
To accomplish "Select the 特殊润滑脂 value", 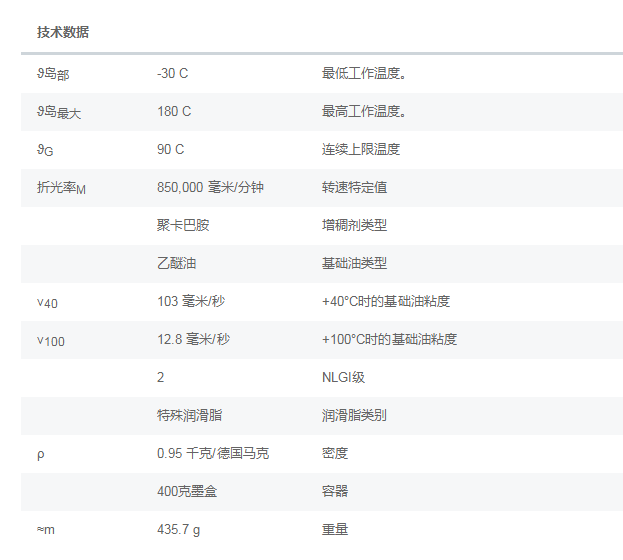I will pyautogui.click(x=190, y=415).
